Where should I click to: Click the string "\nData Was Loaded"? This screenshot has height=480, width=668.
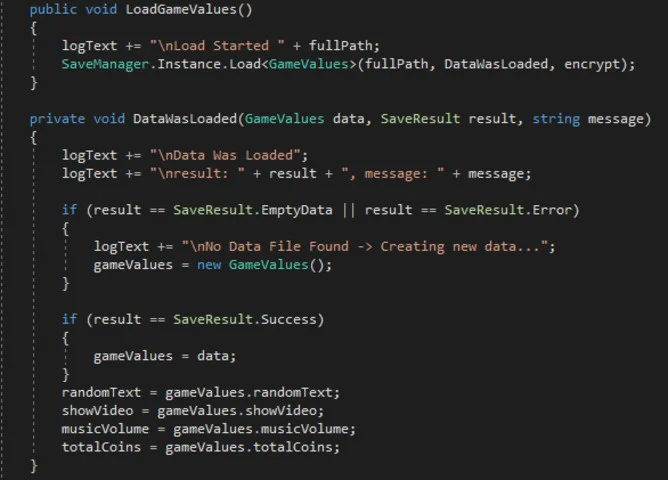point(225,155)
